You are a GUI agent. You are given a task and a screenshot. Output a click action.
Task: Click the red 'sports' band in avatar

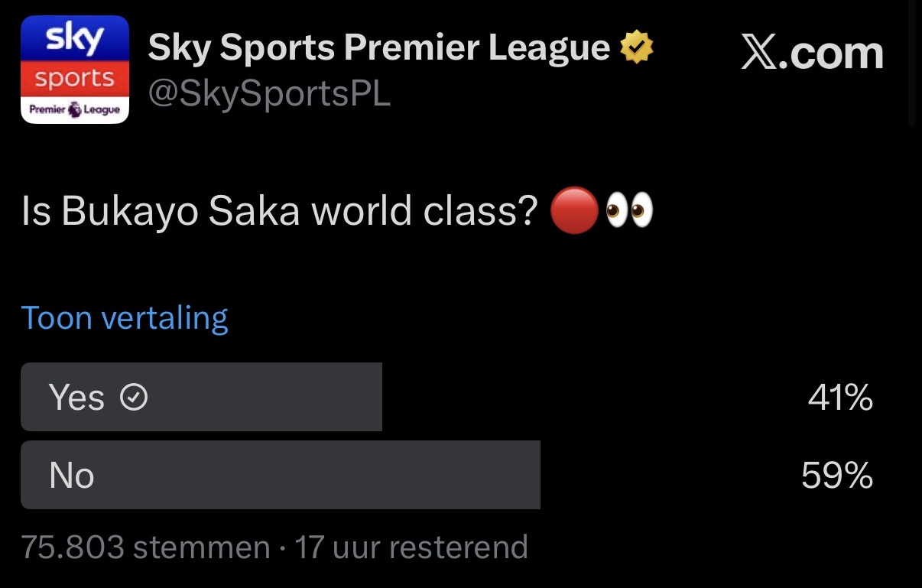tap(74, 79)
